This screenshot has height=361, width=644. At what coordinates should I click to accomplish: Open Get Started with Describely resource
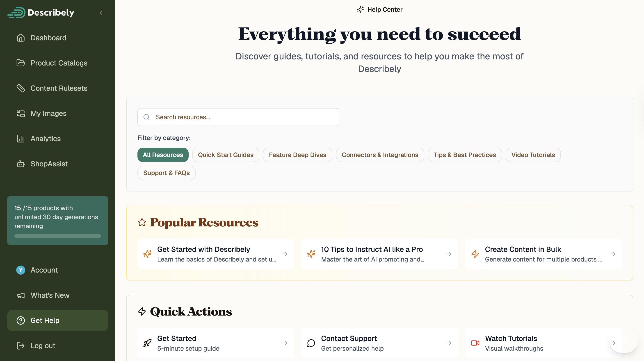click(215, 254)
